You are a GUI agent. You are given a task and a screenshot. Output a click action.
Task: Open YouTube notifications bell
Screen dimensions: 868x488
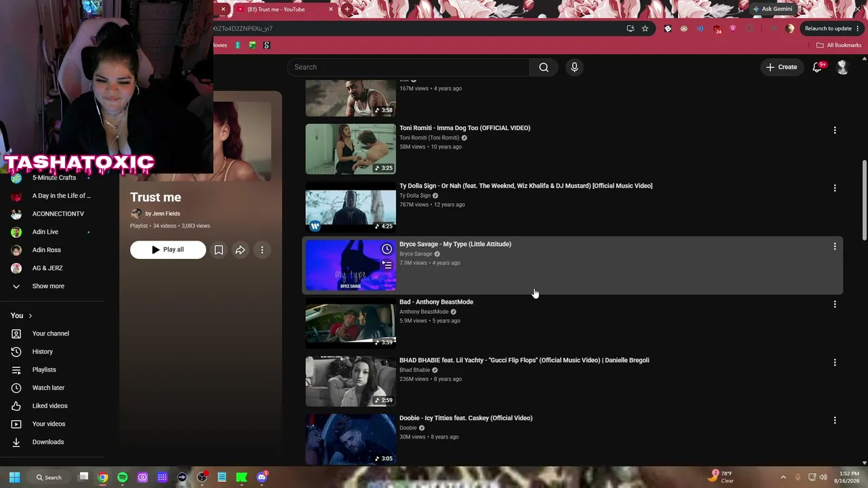point(817,67)
